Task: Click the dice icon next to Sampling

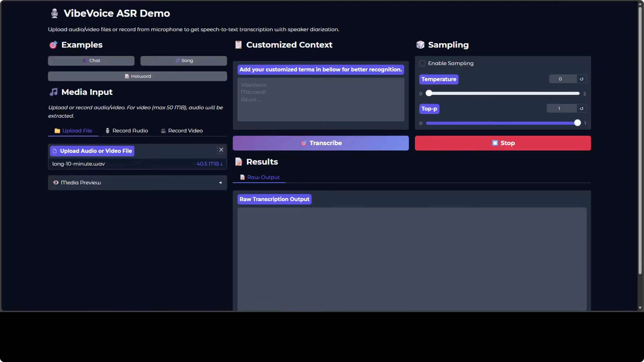Action: (420, 45)
